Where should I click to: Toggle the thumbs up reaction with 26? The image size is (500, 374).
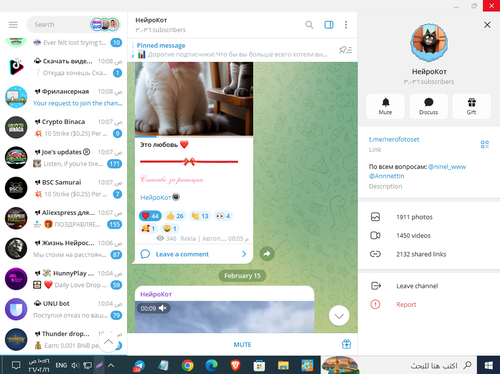coord(175,216)
